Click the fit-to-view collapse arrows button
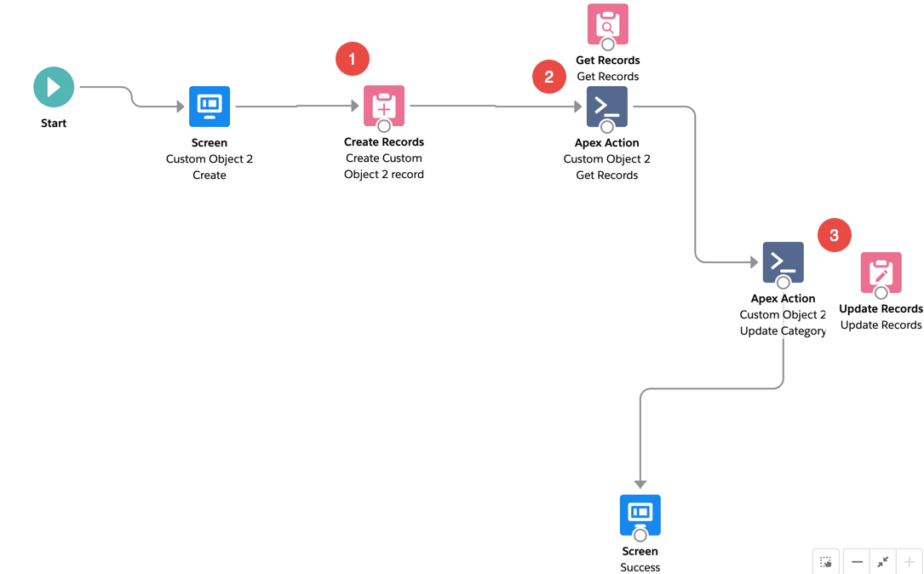Image resolution: width=924 pixels, height=574 pixels. point(883,562)
